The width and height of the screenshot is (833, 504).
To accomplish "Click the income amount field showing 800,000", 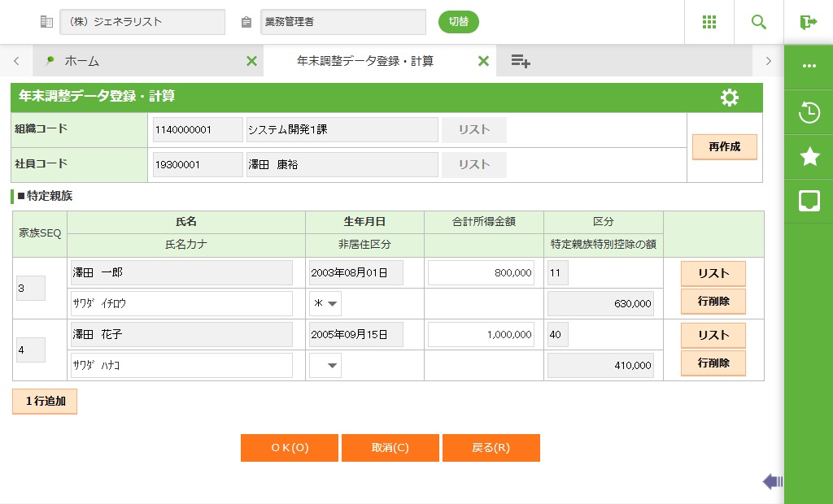I will click(x=482, y=273).
